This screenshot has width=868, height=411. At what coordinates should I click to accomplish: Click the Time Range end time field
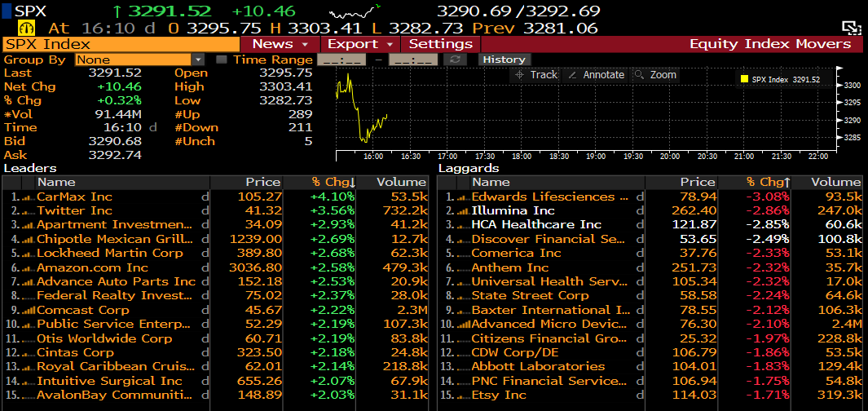click(x=413, y=60)
